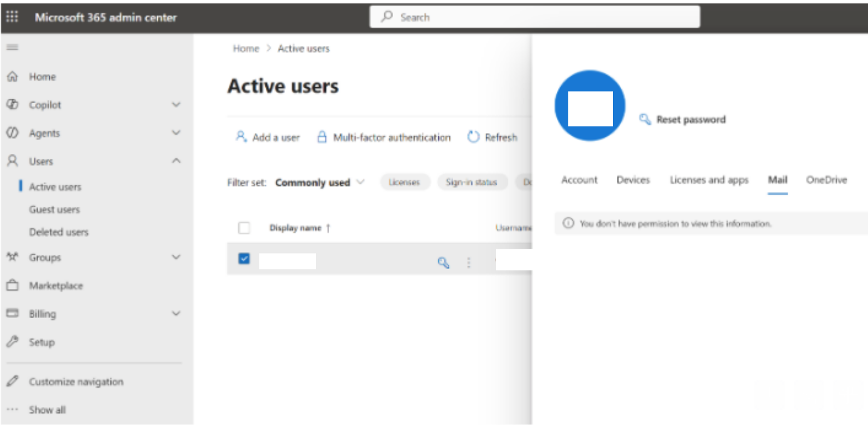The width and height of the screenshot is (868, 444).
Task: Click the Setup wrench icon
Action: click(13, 341)
